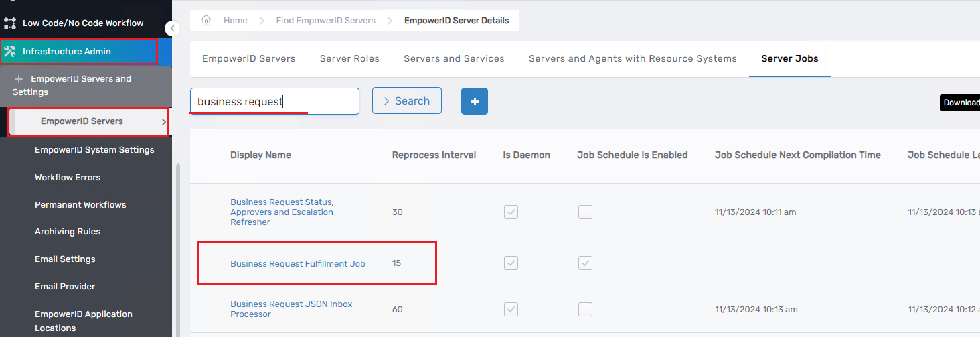980x337 pixels.
Task: Collapse the sidebar with the arrow button
Action: click(x=173, y=28)
